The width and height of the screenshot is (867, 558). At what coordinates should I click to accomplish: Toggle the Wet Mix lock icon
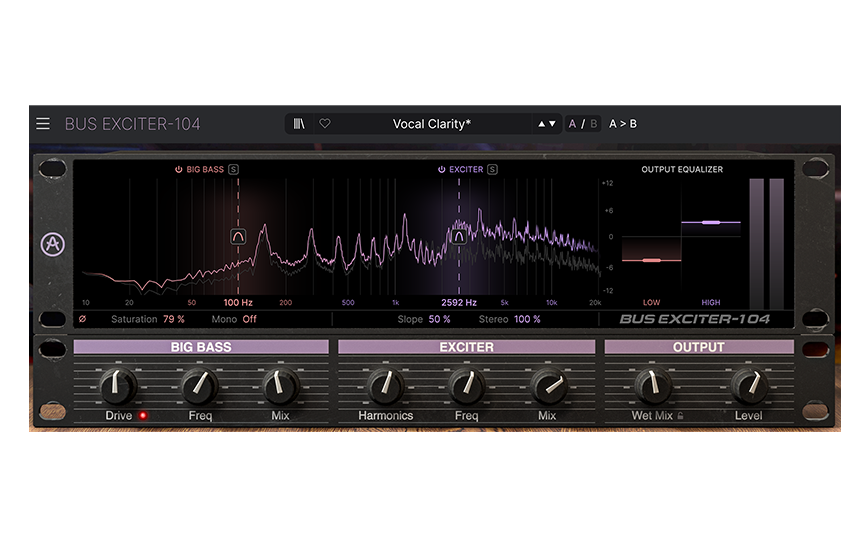coord(680,416)
